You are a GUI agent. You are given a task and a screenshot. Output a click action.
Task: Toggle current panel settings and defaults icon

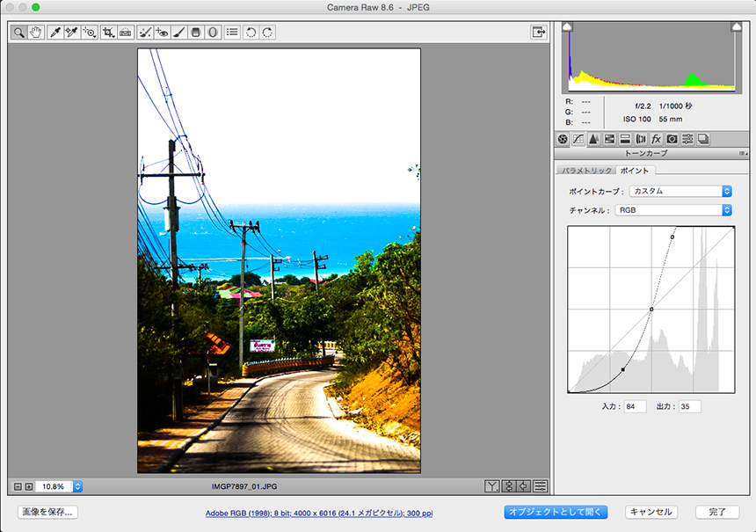(541, 486)
